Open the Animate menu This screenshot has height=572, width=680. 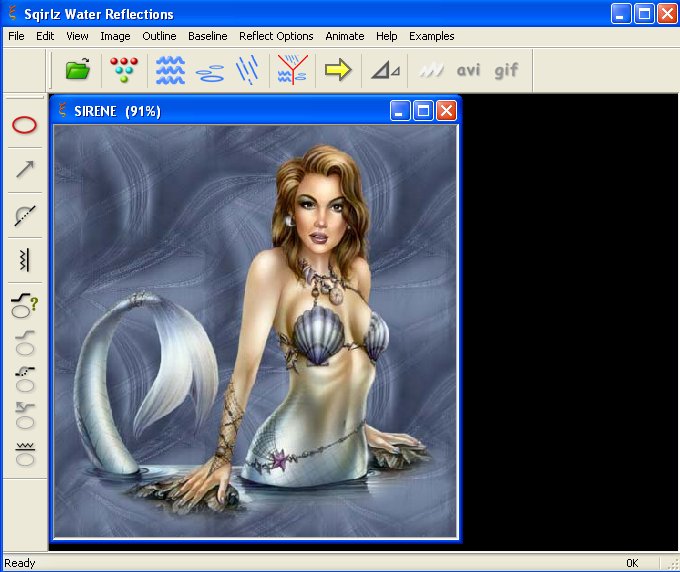tap(345, 36)
